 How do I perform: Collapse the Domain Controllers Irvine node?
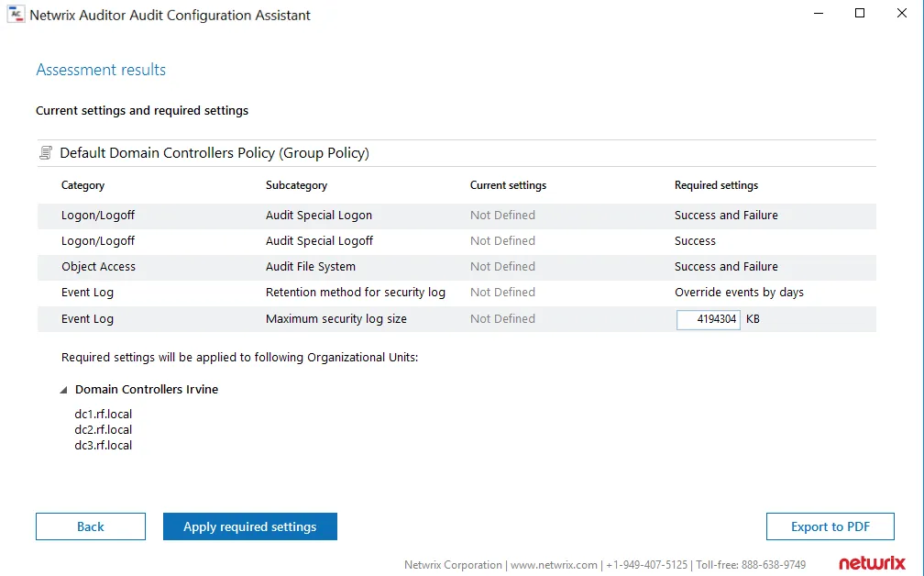point(63,390)
